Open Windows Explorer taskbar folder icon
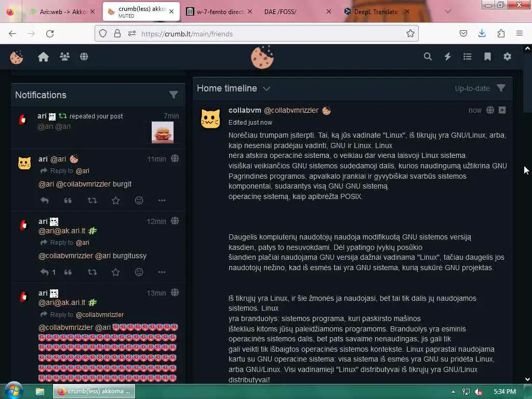The width and height of the screenshot is (532, 399). [40, 392]
